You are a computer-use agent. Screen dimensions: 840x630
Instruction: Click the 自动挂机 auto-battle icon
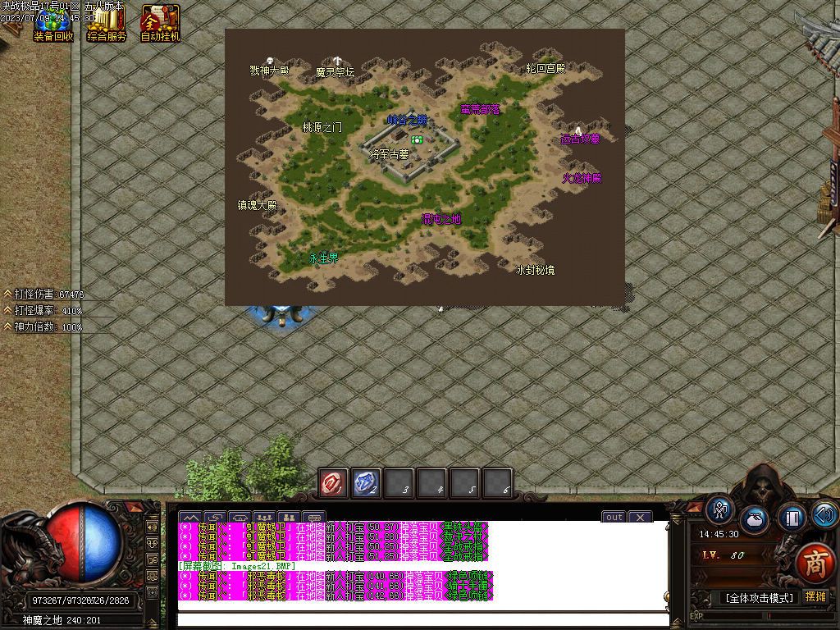coord(159,21)
